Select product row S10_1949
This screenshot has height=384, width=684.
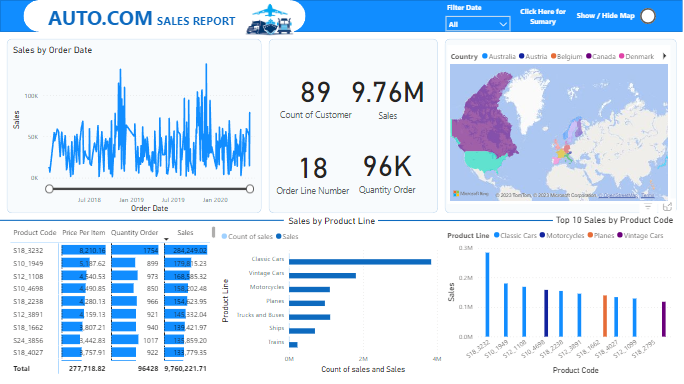pyautogui.click(x=110, y=264)
